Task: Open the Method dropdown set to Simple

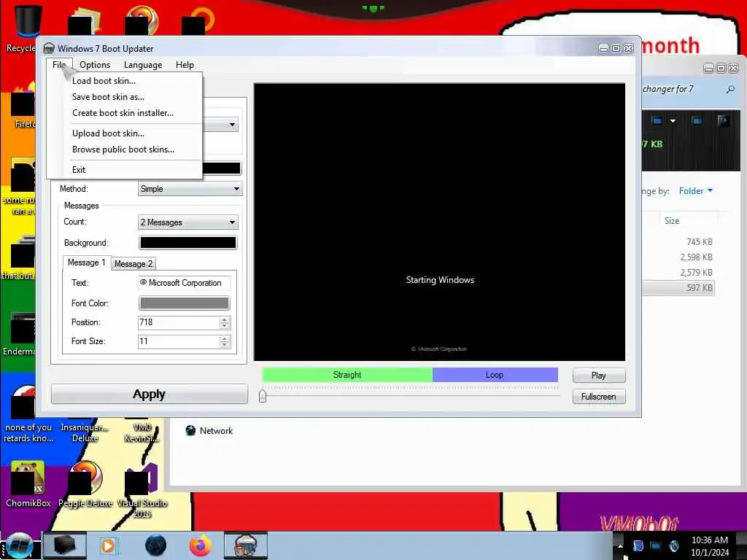Action: [x=190, y=189]
